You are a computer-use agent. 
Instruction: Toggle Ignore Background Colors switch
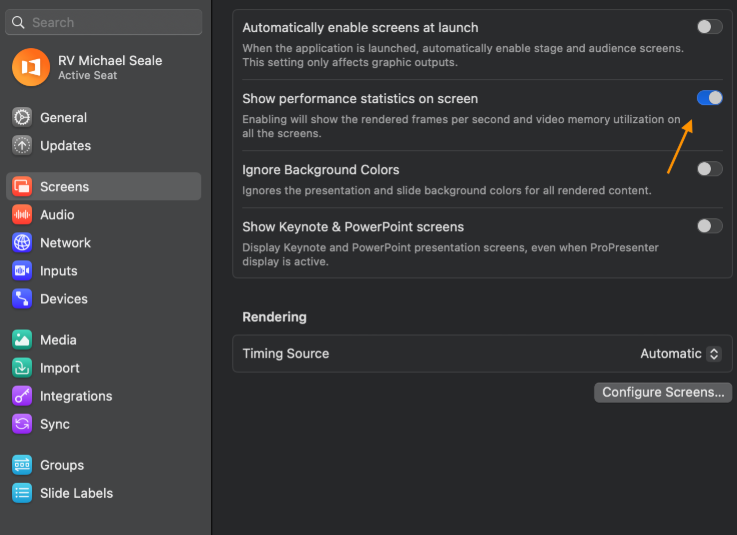point(709,169)
